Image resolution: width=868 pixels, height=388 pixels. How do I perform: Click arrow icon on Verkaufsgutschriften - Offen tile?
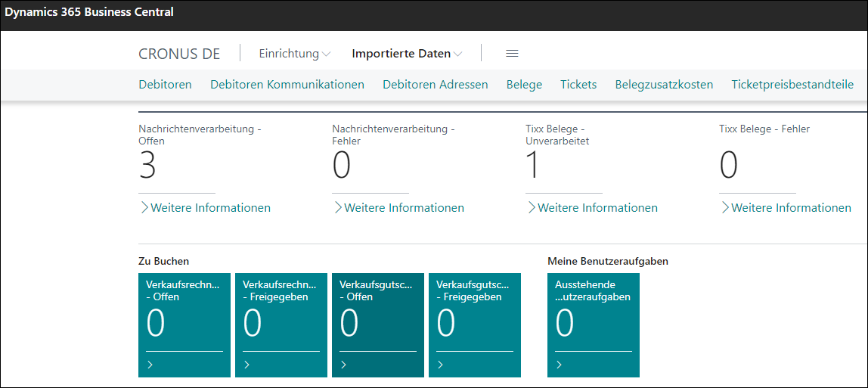(344, 365)
